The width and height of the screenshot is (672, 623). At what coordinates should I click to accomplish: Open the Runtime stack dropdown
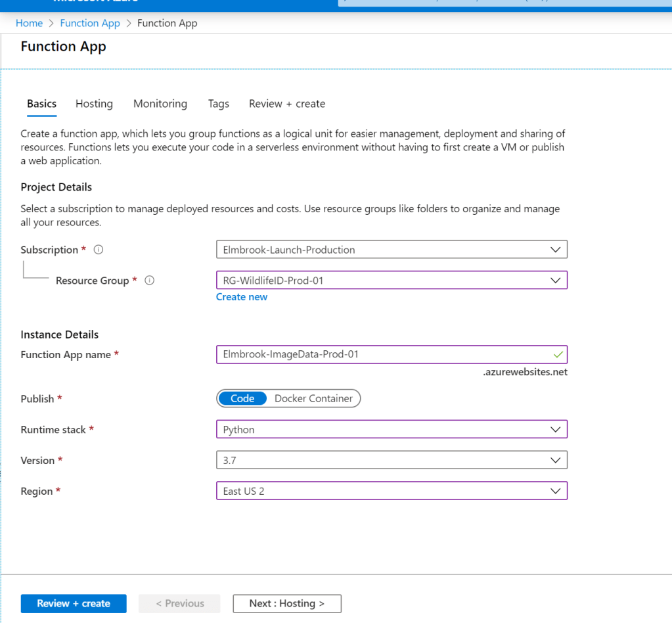[x=392, y=430]
